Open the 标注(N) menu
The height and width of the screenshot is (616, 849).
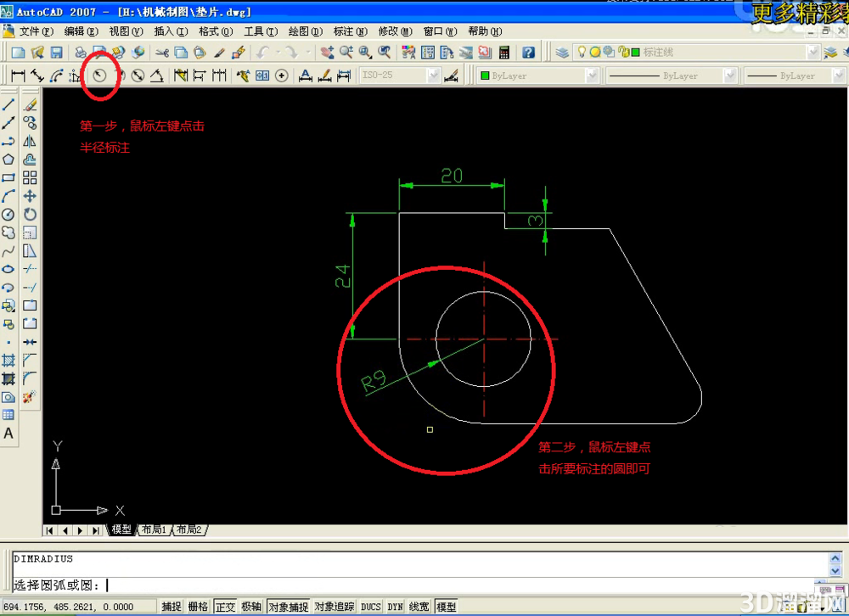tap(351, 31)
